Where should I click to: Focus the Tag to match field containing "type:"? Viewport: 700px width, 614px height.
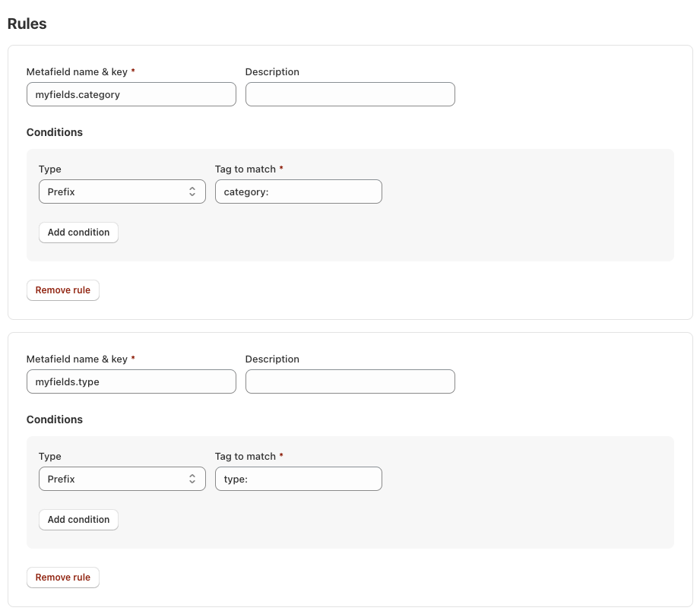pyautogui.click(x=298, y=479)
